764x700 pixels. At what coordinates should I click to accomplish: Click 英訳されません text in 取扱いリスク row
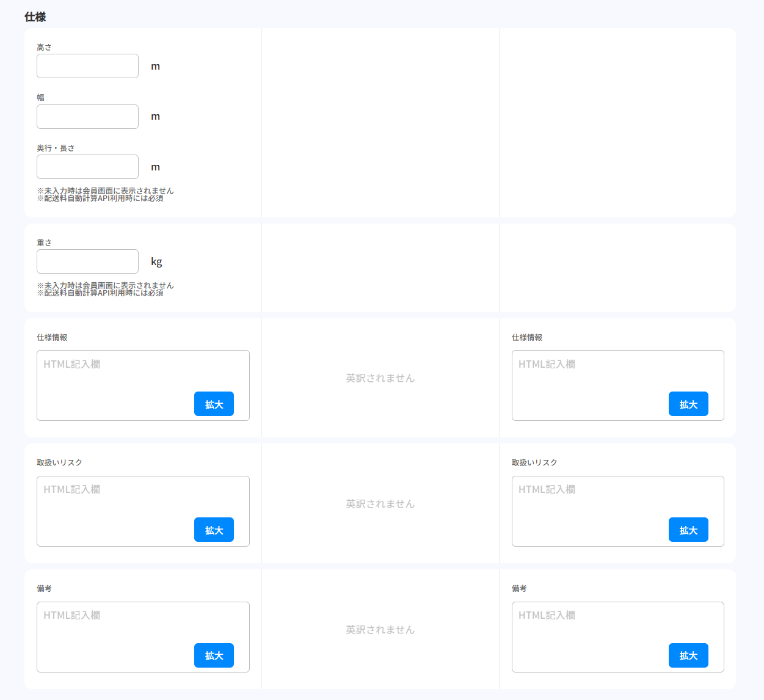(x=380, y=504)
